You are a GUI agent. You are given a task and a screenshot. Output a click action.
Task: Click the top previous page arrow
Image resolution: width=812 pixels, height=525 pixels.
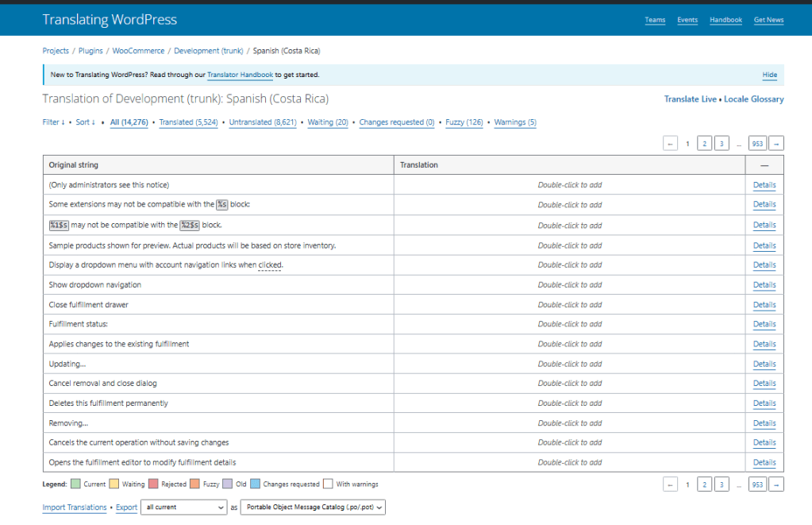coord(671,144)
